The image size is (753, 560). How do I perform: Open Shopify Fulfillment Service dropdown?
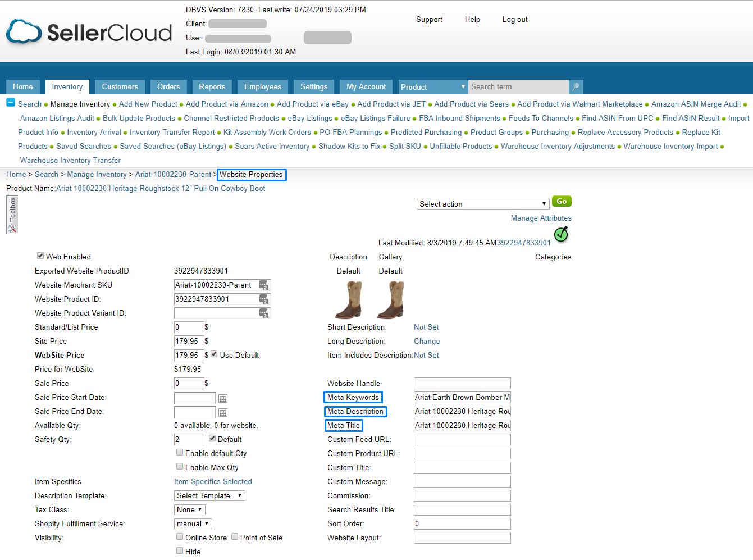coord(193,523)
